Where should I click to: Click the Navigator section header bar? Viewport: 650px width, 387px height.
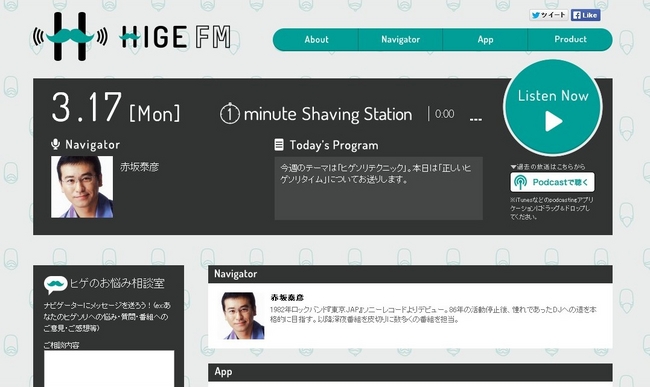pyautogui.click(x=410, y=274)
